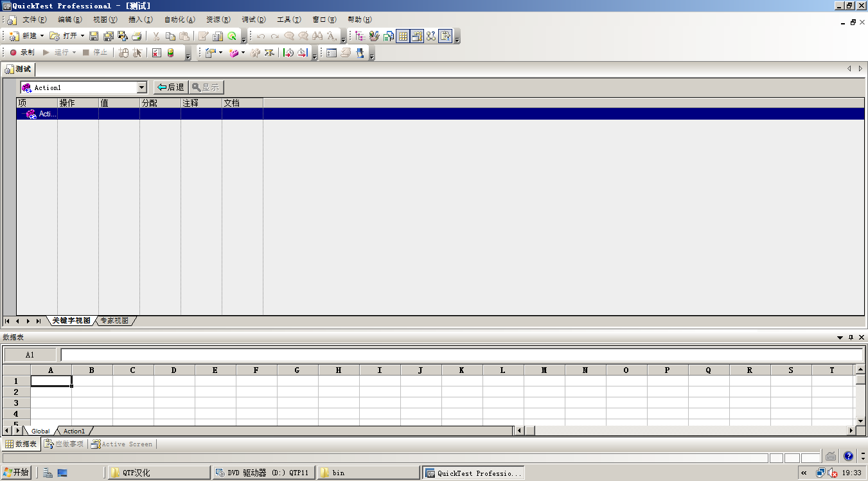868x481 pixels.
Task: Open the 自动化(A) menu
Action: click(x=180, y=20)
